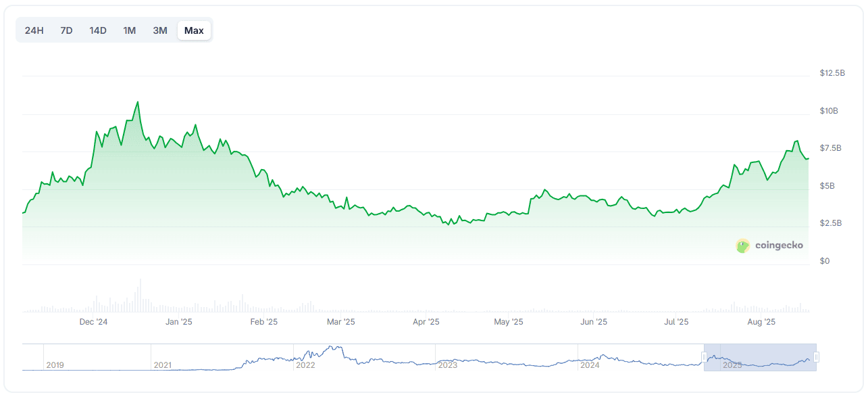868x399 pixels.
Task: Select the 24H time range tab
Action: point(34,30)
